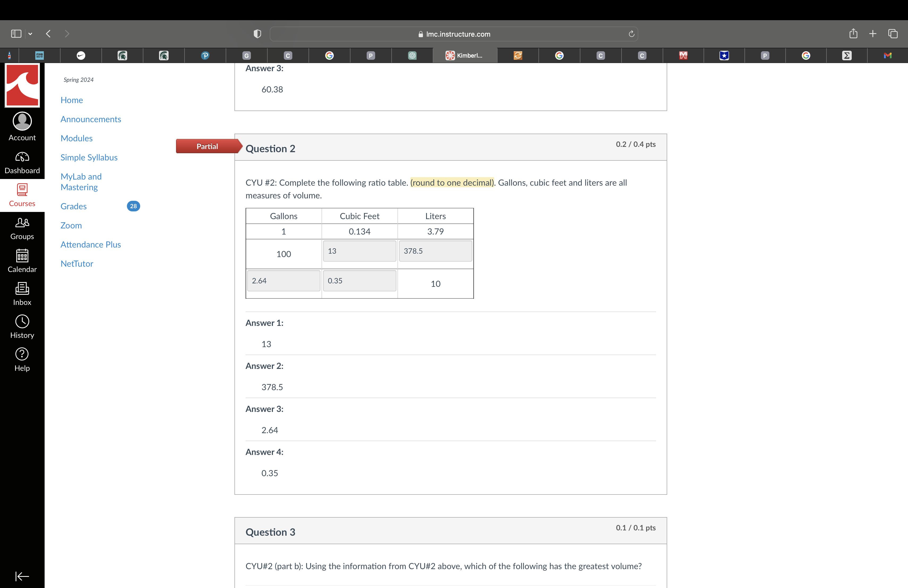Toggle the Safari sidebar panel button
Screen dimensions: 908x588
[16, 34]
